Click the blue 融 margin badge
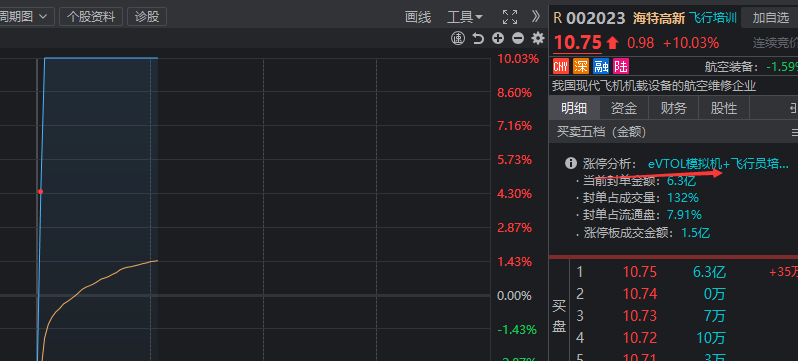The image size is (798, 361). [x=601, y=66]
